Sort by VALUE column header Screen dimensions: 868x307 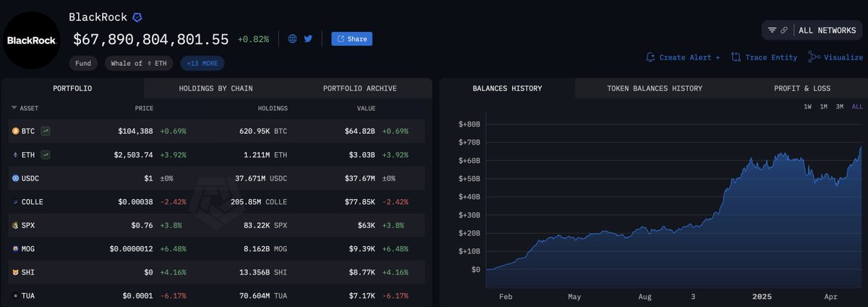click(x=365, y=109)
